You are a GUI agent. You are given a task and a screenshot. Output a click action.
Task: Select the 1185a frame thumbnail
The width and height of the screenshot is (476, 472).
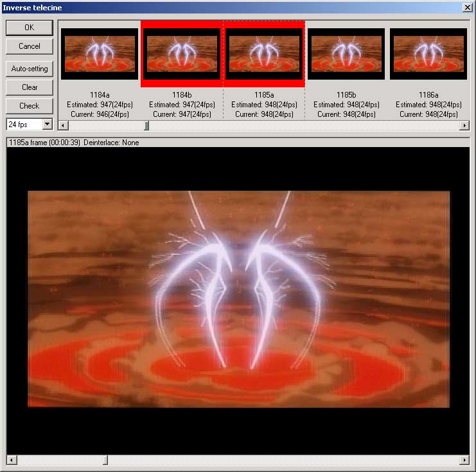264,54
